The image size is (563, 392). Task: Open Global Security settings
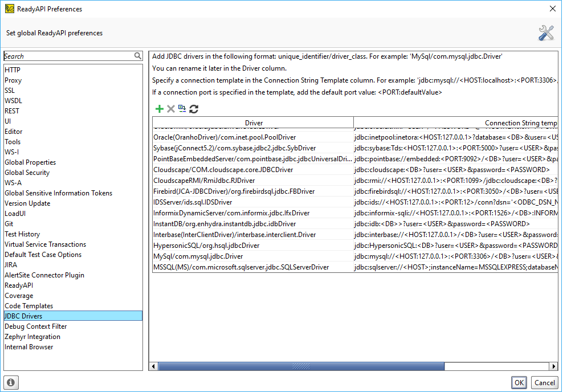(x=74, y=173)
